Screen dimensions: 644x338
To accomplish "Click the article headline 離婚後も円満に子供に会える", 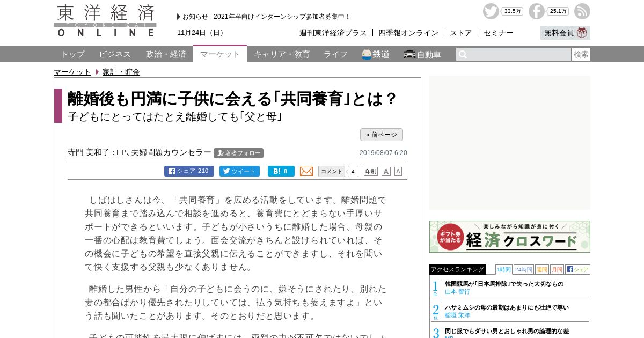I will point(232,99).
